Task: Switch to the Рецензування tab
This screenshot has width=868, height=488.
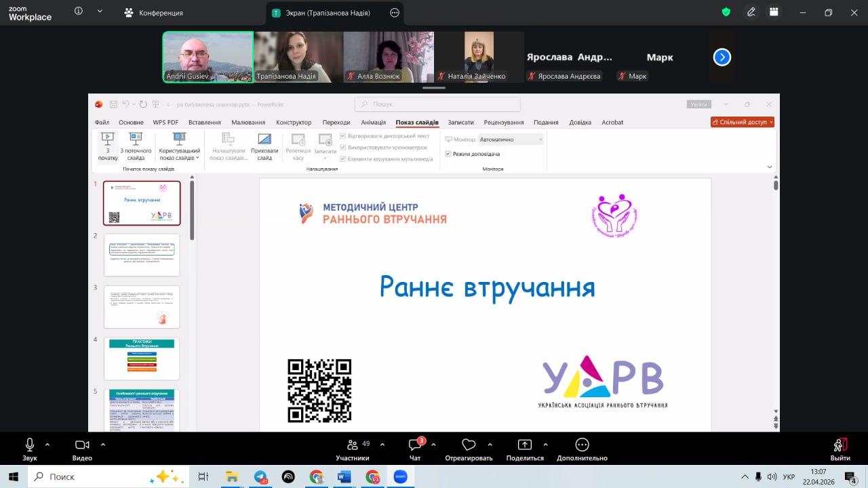Action: 504,122
